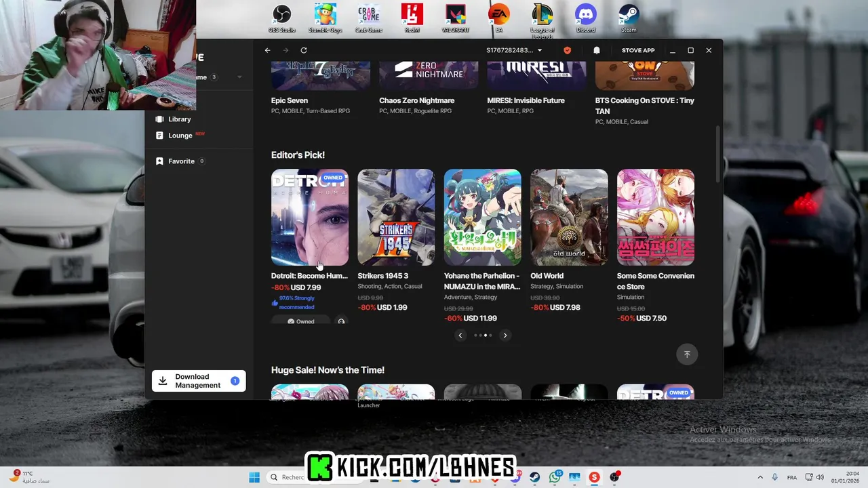Show previous Editor's Pick page

tap(460, 335)
